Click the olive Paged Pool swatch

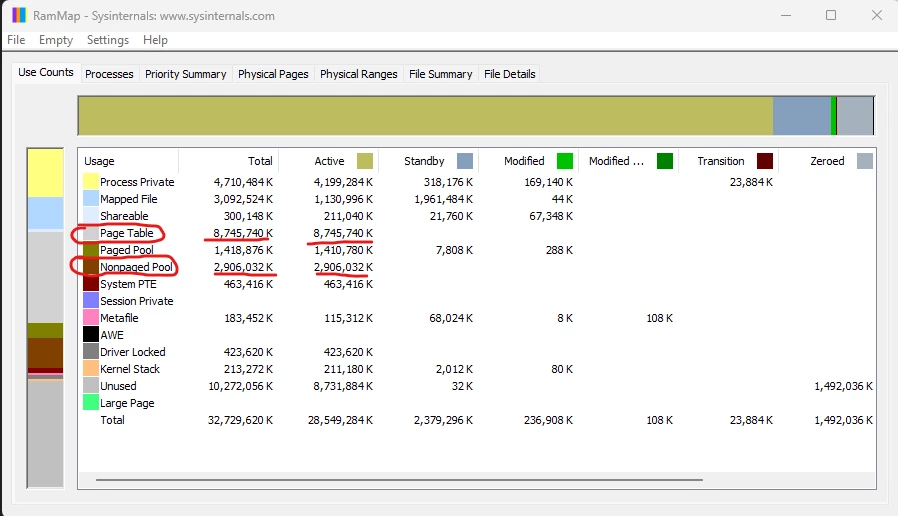coord(90,250)
